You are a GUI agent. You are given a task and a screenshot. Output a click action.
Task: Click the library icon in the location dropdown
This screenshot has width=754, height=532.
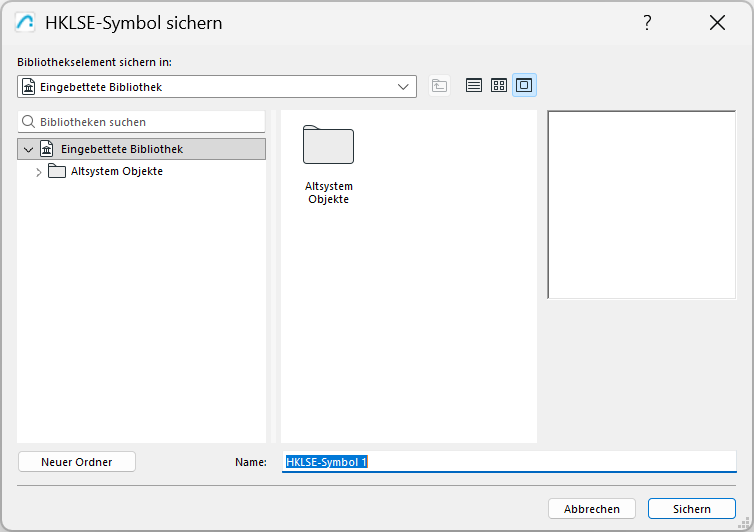(x=29, y=87)
